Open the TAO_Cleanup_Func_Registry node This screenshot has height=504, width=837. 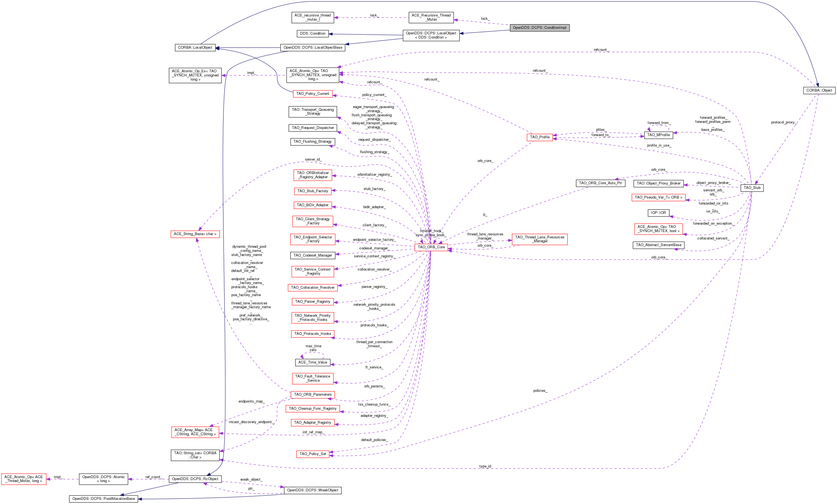[312, 409]
